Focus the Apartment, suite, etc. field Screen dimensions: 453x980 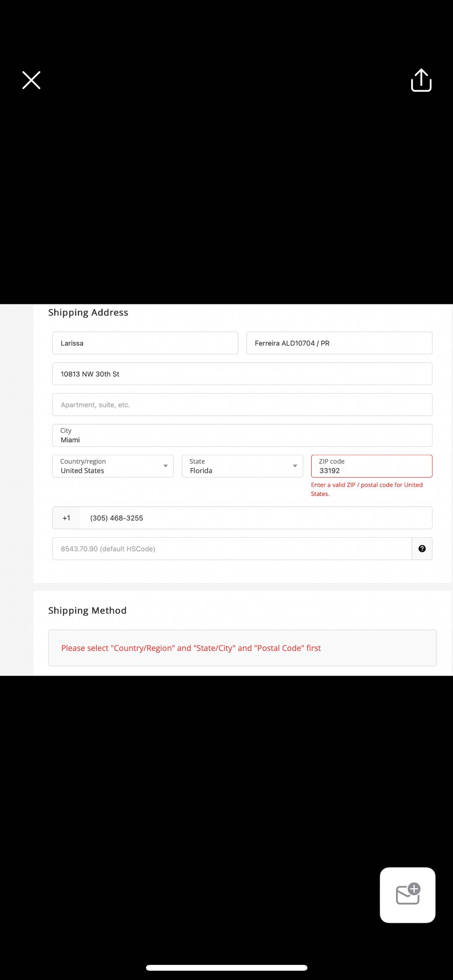[x=242, y=405]
